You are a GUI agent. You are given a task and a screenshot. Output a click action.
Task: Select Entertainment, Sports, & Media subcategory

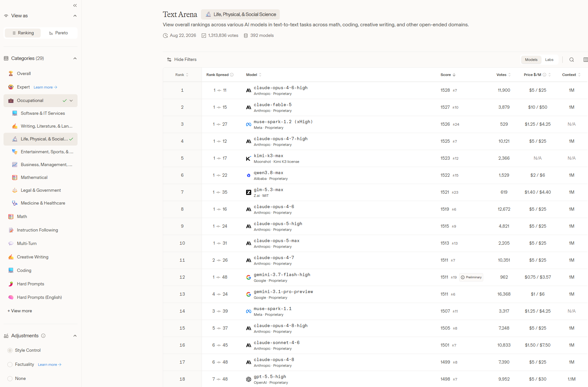tap(41, 152)
